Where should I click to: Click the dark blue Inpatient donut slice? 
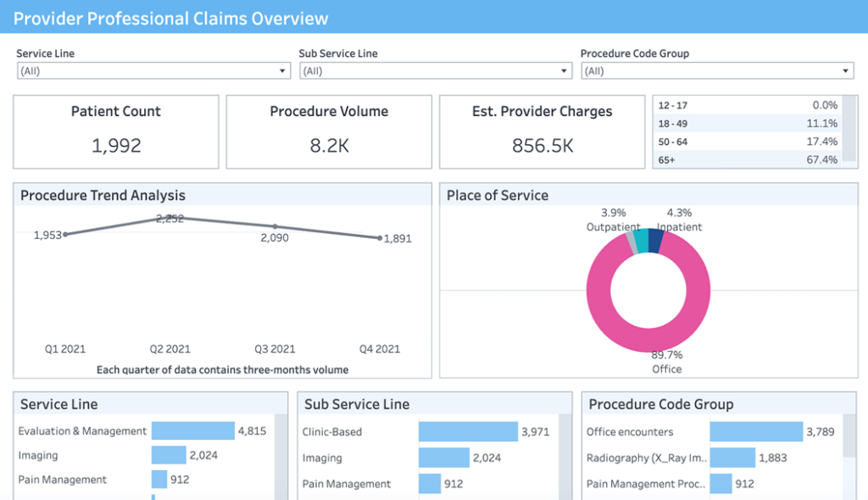point(655,242)
